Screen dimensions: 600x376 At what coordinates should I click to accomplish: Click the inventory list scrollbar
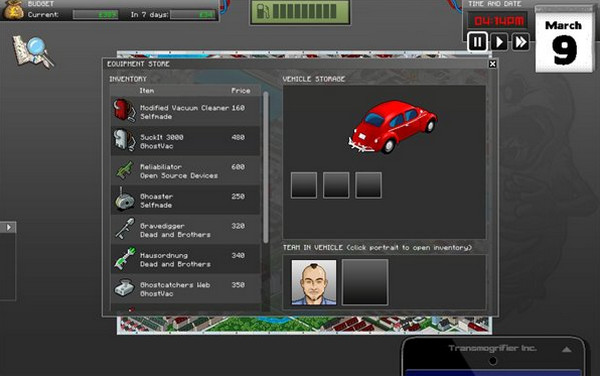(x=266, y=167)
